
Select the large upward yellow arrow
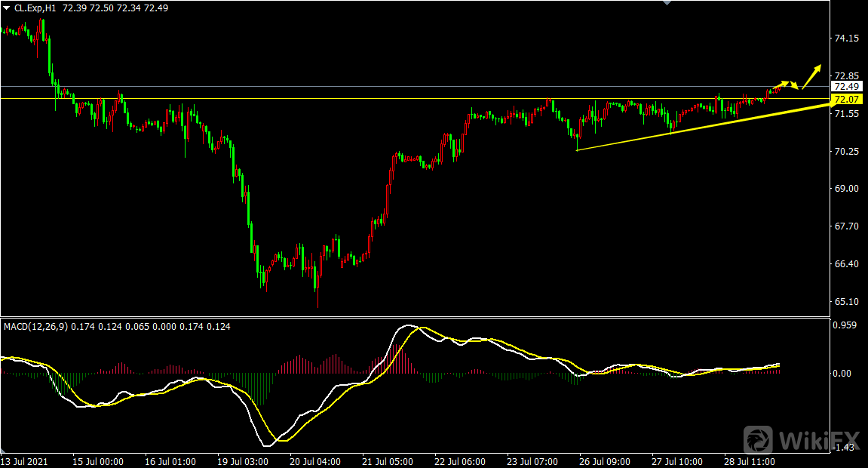pyautogui.click(x=812, y=75)
